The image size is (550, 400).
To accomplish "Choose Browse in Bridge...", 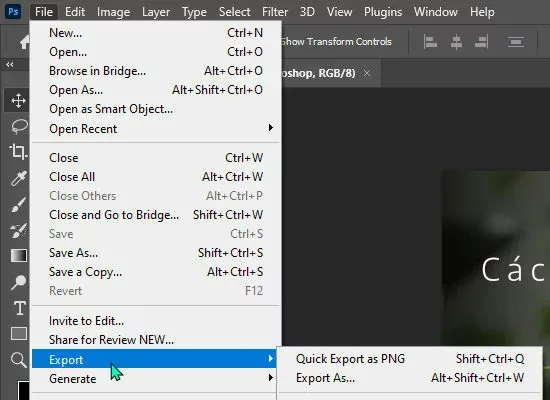I will coord(156,71).
